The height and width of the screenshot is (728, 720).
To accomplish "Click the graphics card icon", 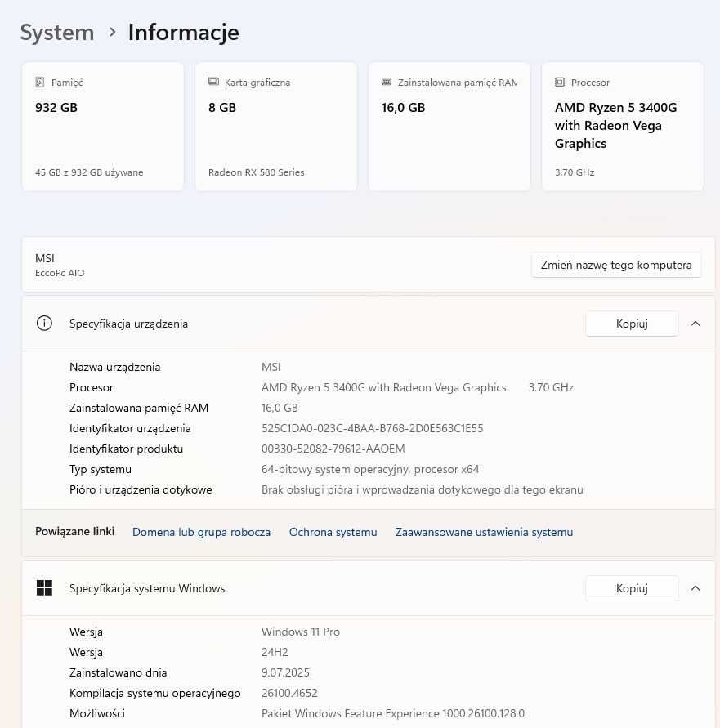I will [213, 82].
